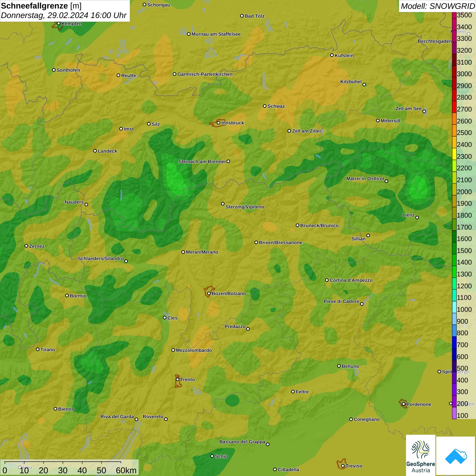
Task: Select the Landeck location dot
Action: (95, 151)
